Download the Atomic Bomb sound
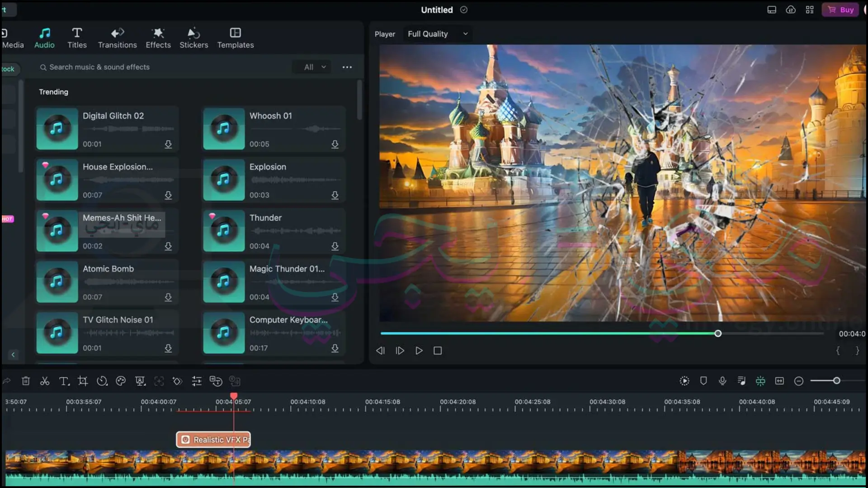This screenshot has height=488, width=868. pos(168,297)
